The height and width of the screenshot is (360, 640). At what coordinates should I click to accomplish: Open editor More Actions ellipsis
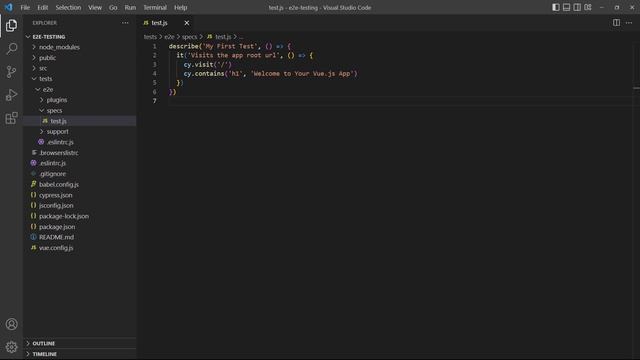[x=629, y=23]
